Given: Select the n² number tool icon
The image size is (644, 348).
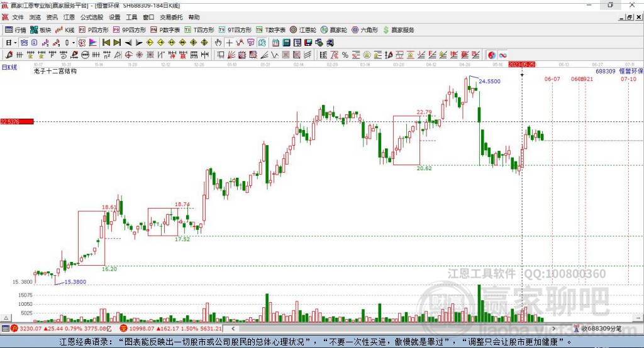Looking at the screenshot, I should coord(107,55).
